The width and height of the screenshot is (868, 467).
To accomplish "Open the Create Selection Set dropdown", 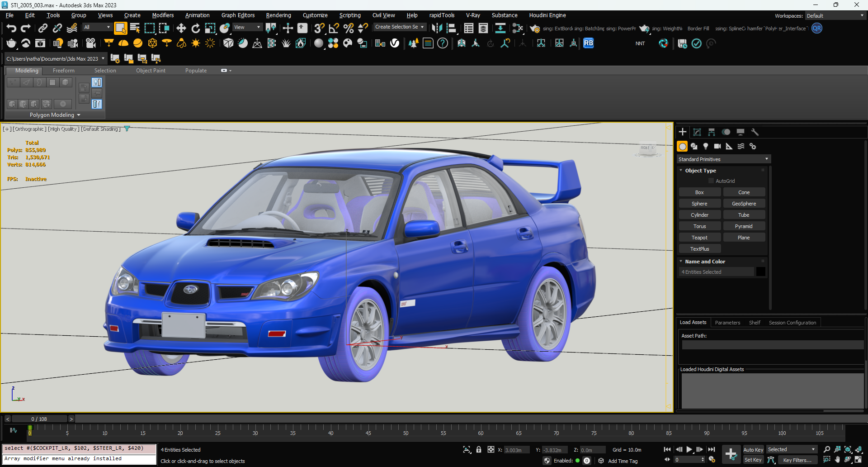I will point(400,27).
